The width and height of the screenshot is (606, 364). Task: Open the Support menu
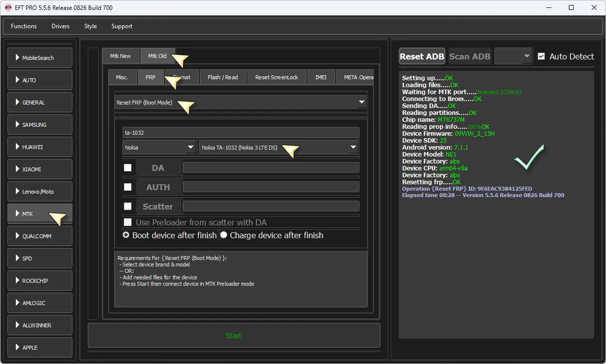(122, 26)
